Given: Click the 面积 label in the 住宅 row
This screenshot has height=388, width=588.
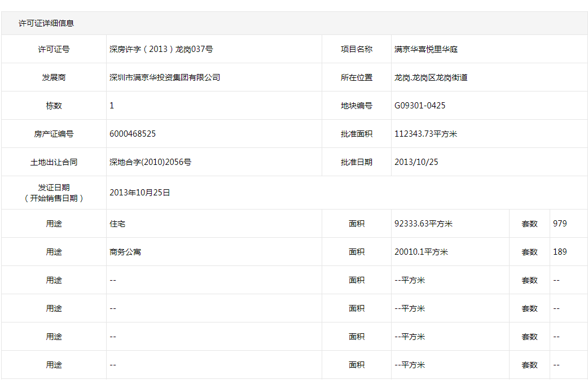Looking at the screenshot, I should click(356, 224).
